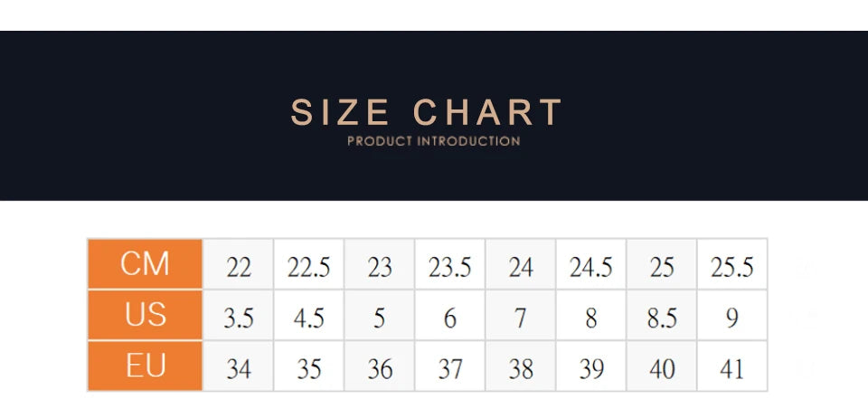Select the US size 4.5 cell
Image resolution: width=868 pixels, height=418 pixels.
[309, 315]
